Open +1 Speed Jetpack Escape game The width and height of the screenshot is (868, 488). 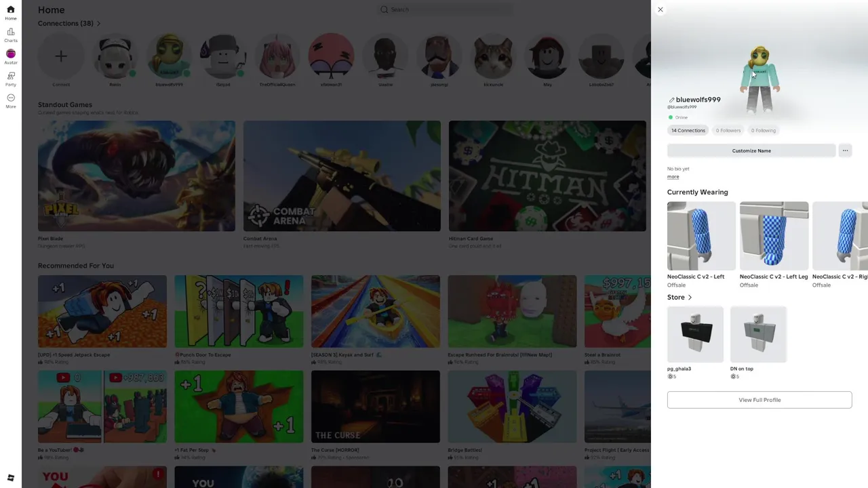point(102,311)
